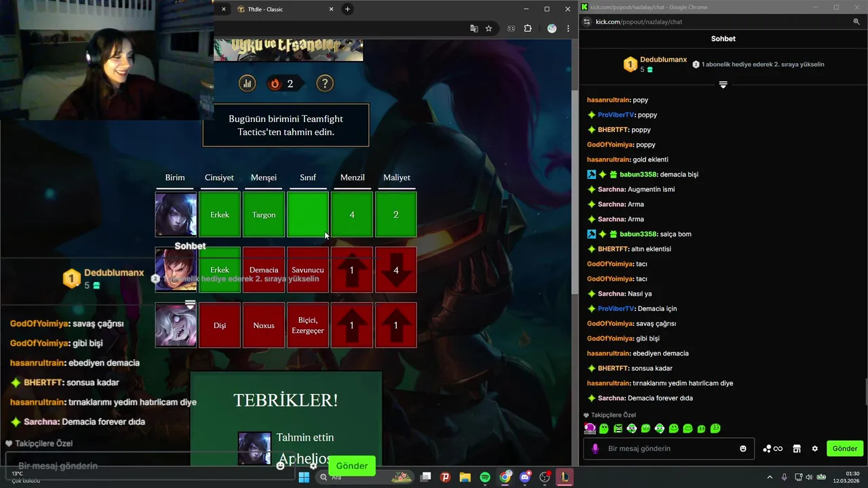Click the Savunucu class cell
Screen dimensions: 868x488
pyautogui.click(x=308, y=270)
